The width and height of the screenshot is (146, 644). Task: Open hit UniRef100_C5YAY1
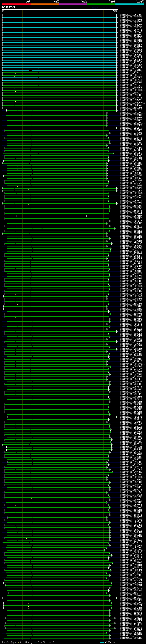click(x=131, y=203)
